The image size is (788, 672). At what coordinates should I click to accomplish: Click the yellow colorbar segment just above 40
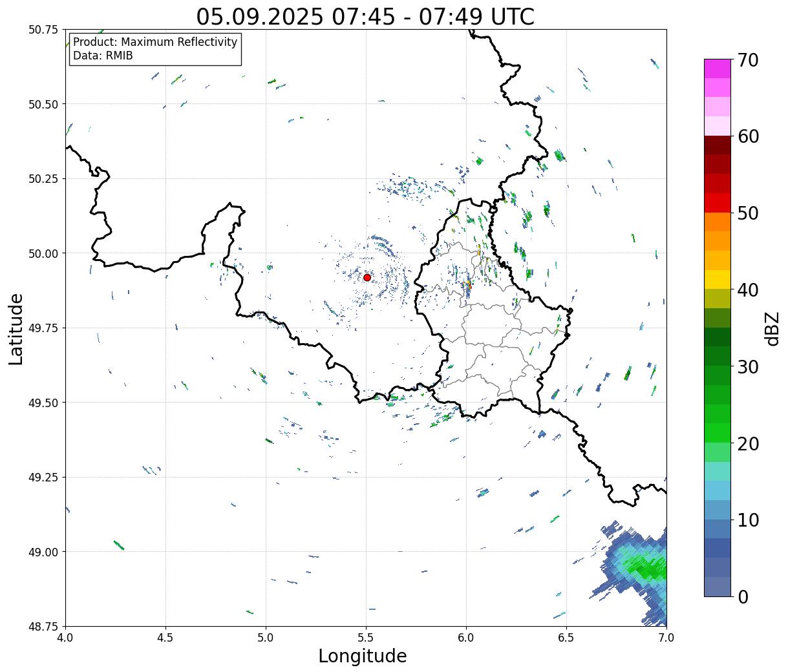[718, 279]
